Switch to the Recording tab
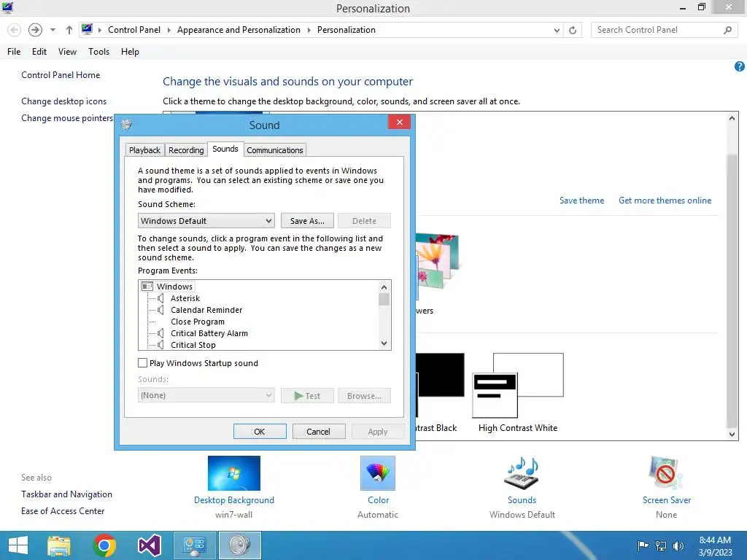Image resolution: width=747 pixels, height=560 pixels. (x=186, y=150)
